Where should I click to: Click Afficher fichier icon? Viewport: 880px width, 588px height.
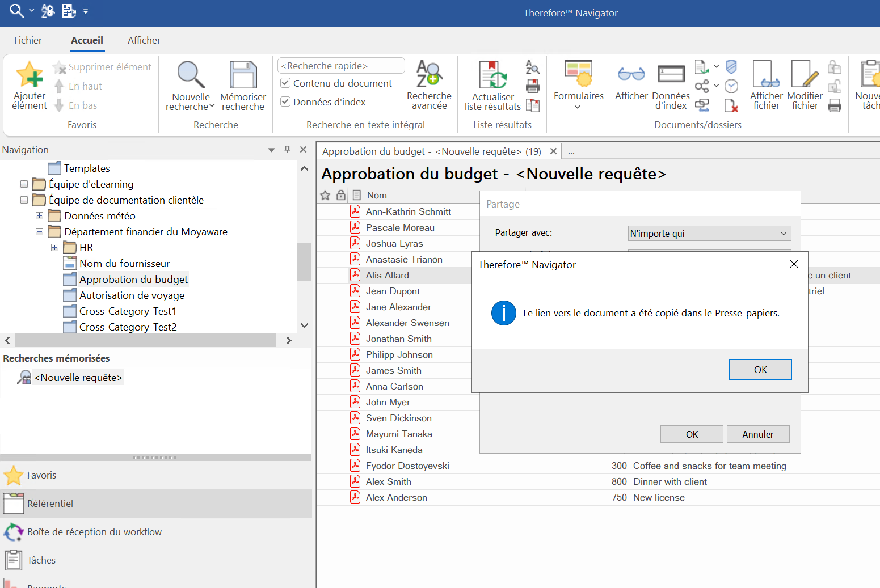(x=766, y=75)
